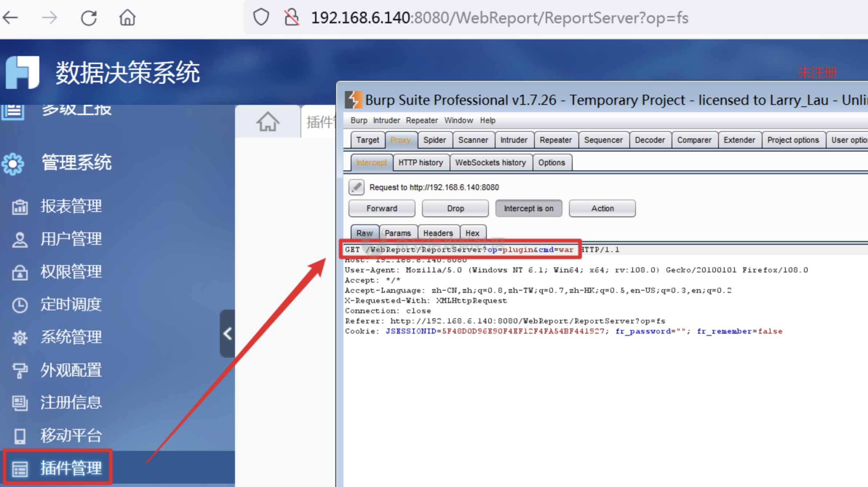Image resolution: width=868 pixels, height=487 pixels.
Task: Open 外观配置 in the sidebar
Action: [x=71, y=370]
